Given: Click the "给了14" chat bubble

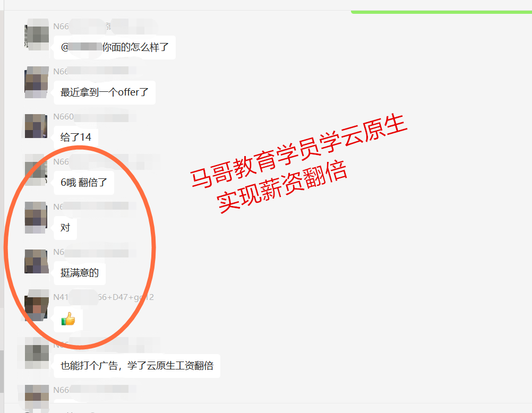Looking at the screenshot, I should (x=76, y=137).
